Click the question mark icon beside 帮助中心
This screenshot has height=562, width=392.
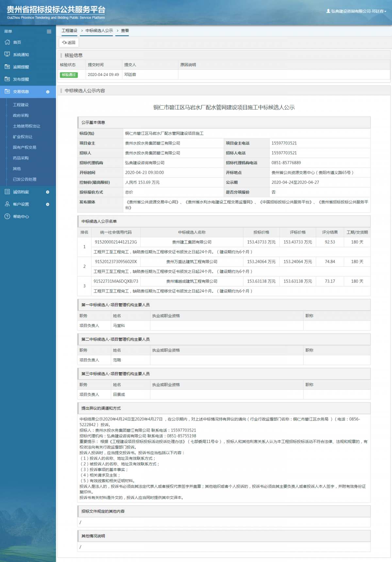point(7,216)
